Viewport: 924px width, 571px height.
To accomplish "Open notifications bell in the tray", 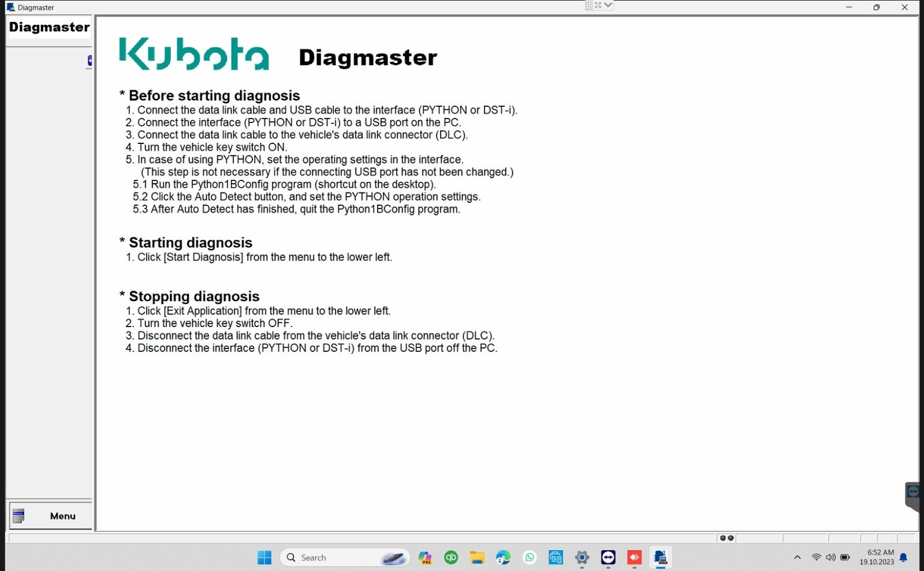I will [904, 558].
